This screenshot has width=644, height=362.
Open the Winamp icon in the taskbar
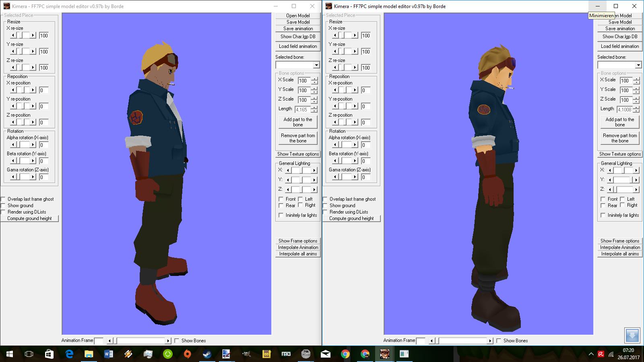click(x=128, y=354)
